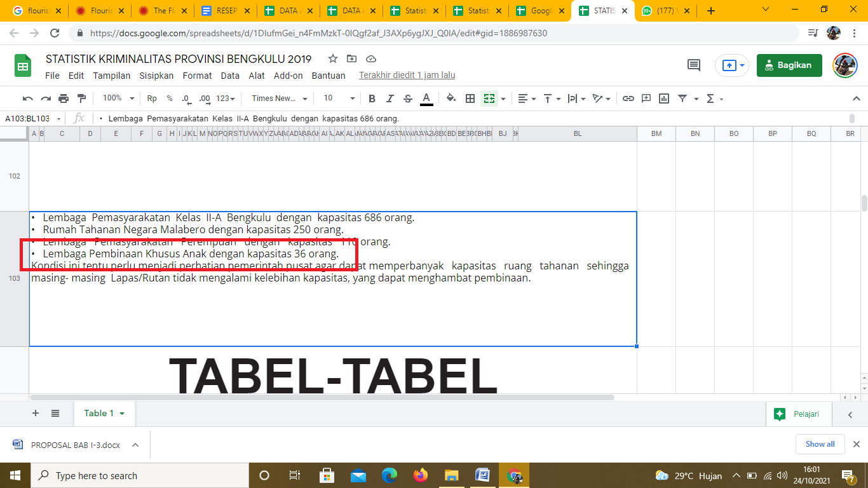Open Firefox from the Windows taskbar

tap(420, 475)
